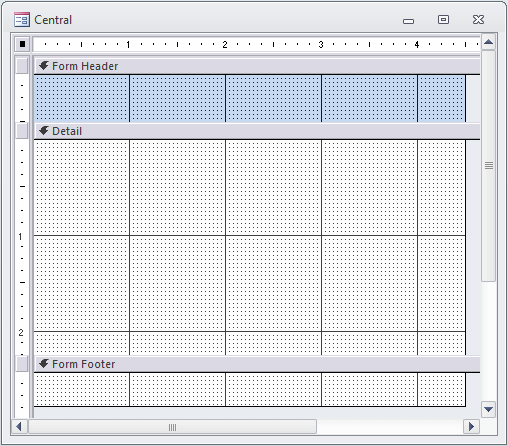The width and height of the screenshot is (508, 446).
Task: Click the Form Header section selector box
Action: [x=22, y=66]
